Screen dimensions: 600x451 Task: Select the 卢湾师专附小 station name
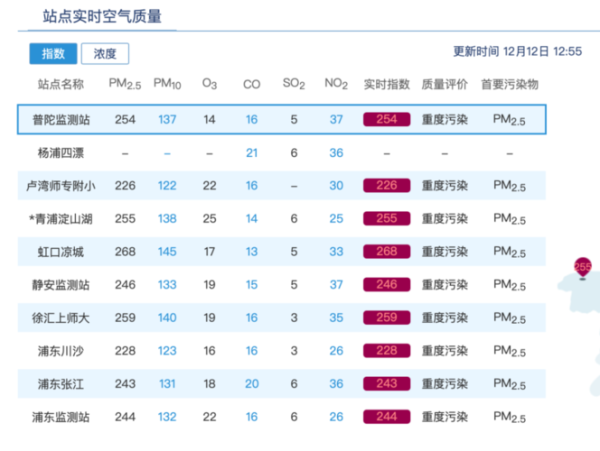pyautogui.click(x=60, y=186)
